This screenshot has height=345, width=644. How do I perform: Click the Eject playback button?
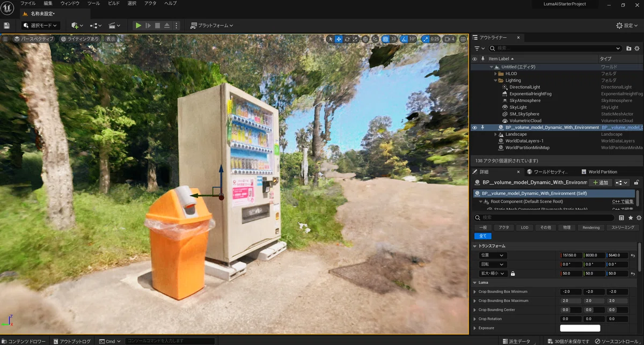(167, 25)
